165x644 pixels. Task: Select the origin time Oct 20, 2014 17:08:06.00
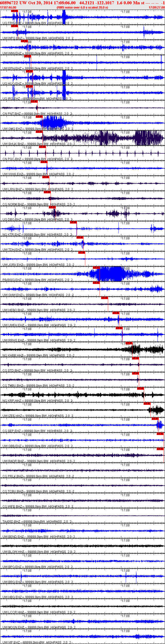(52, 3)
